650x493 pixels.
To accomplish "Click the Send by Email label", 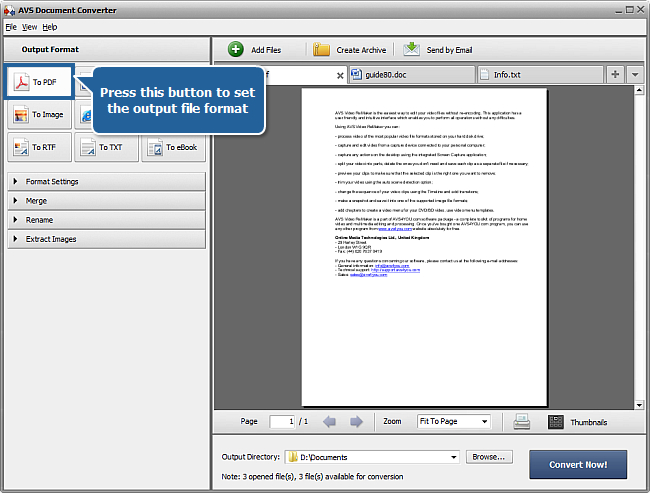I will coord(449,50).
